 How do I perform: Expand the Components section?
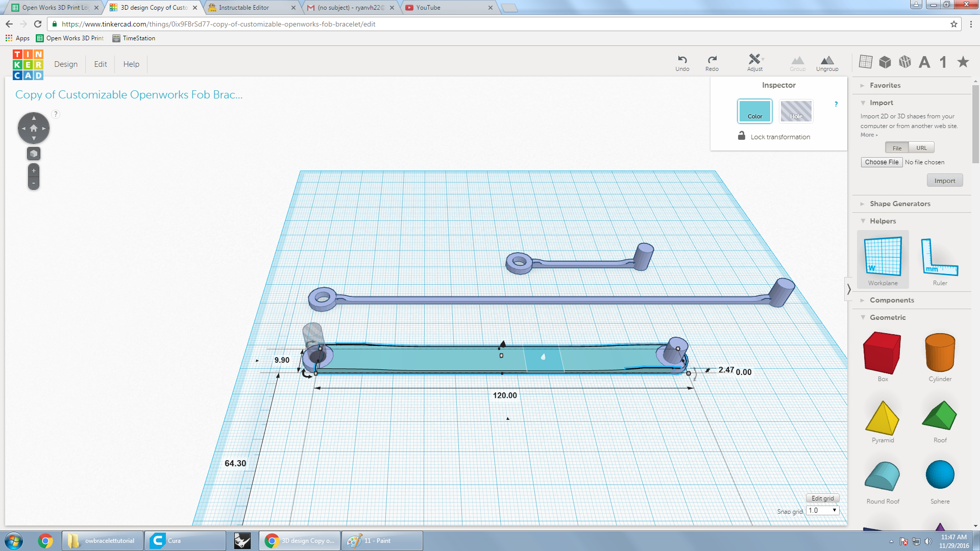(892, 300)
